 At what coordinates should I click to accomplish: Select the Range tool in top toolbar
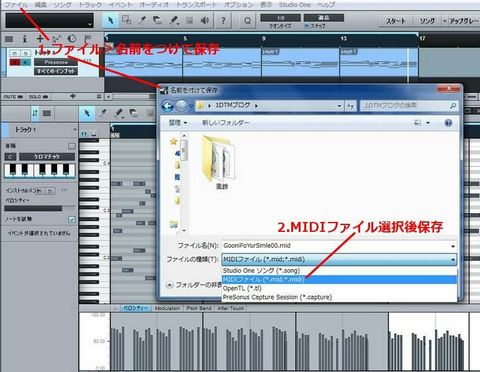tap(126, 21)
